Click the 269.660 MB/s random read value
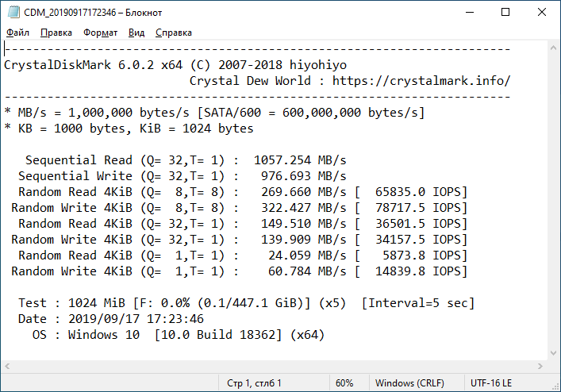This screenshot has width=561, height=392. 303,192
